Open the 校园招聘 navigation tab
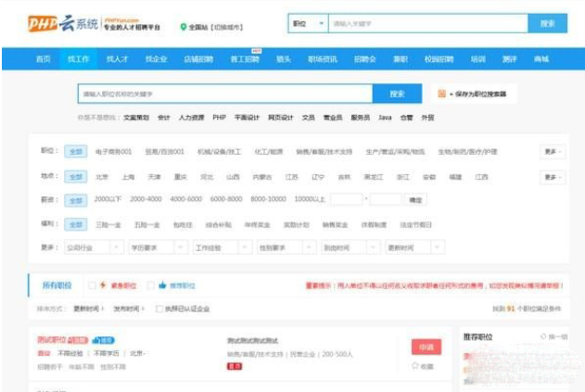The image size is (585, 392). 439,59
